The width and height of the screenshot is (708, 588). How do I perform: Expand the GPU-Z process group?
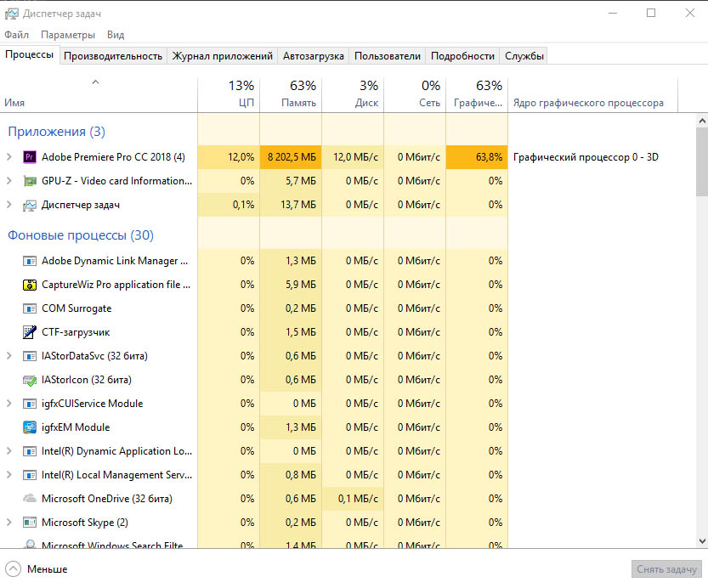tap(9, 181)
